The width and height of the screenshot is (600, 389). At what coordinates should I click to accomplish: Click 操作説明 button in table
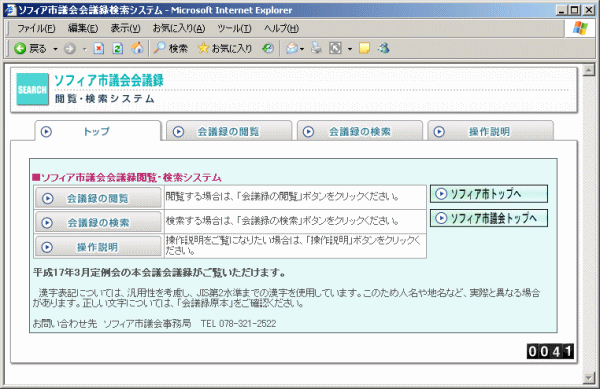(x=98, y=247)
